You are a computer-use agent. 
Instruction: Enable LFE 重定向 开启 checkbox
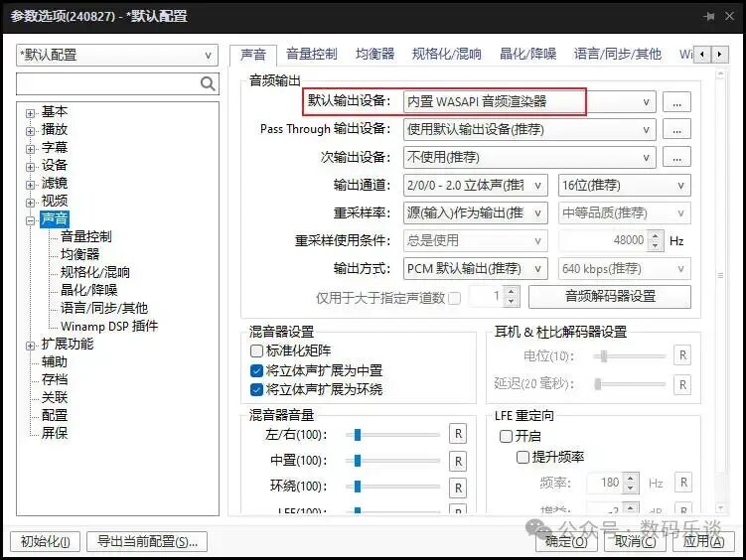[506, 436]
